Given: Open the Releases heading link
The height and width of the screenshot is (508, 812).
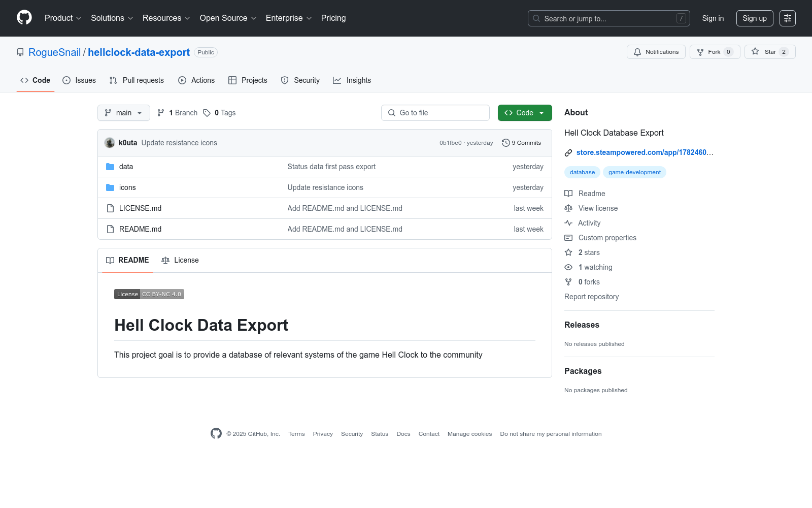Looking at the screenshot, I should 582,325.
